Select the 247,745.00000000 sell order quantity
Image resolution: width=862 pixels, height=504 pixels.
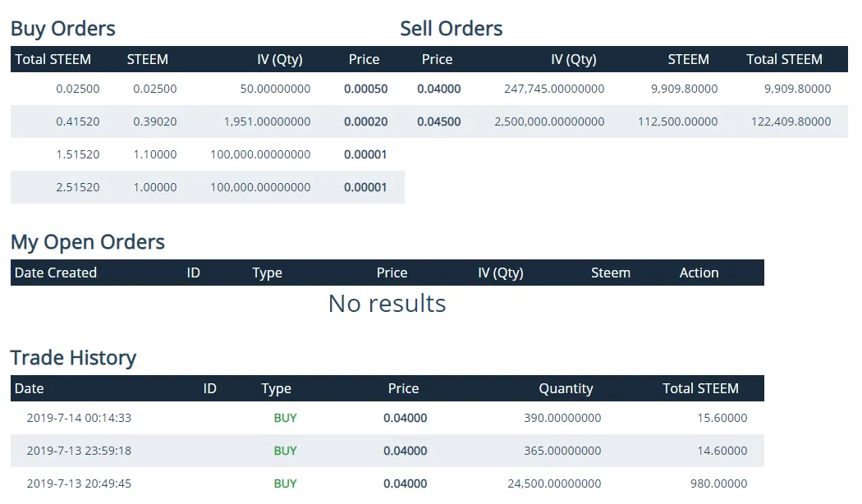554,89
